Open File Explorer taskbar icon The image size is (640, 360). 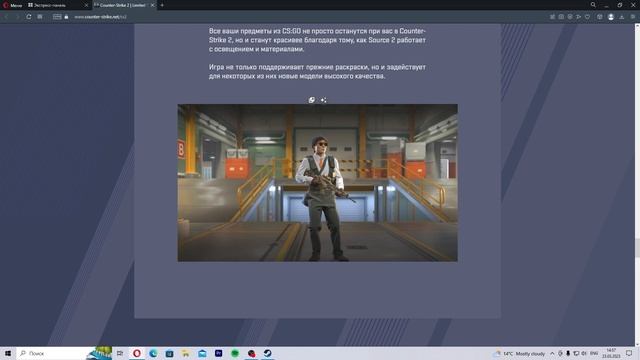point(186,353)
